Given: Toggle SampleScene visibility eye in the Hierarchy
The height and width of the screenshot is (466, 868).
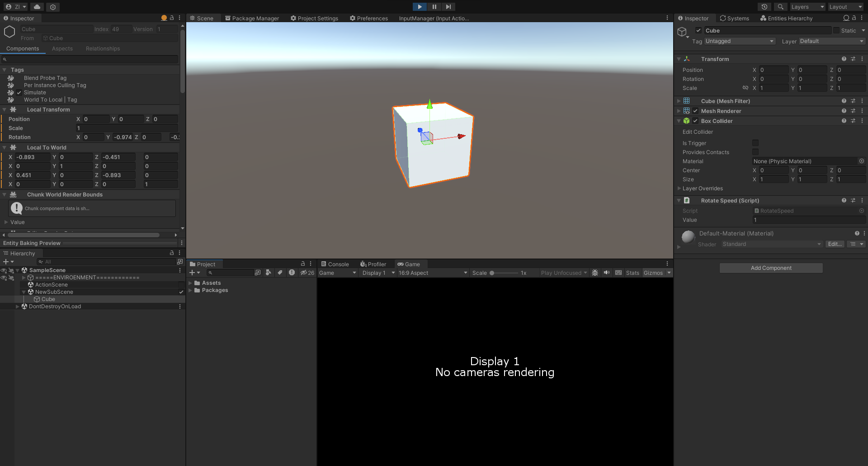Looking at the screenshot, I should pos(4,270).
